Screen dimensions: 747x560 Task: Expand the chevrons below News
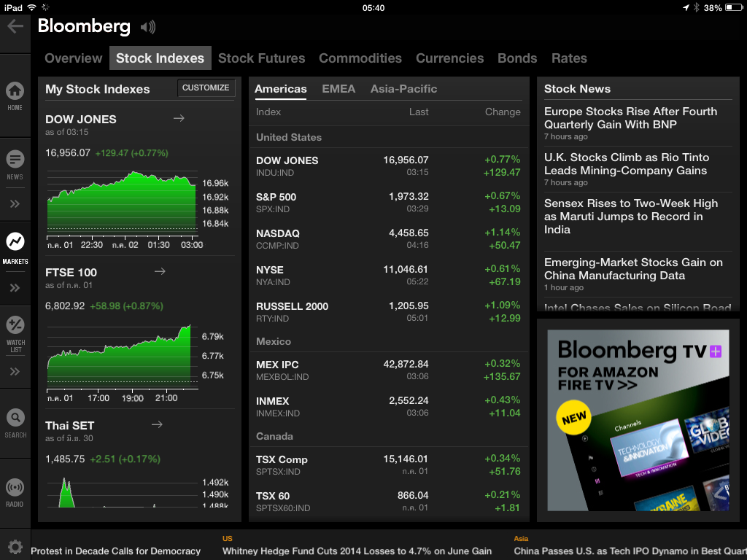point(15,204)
